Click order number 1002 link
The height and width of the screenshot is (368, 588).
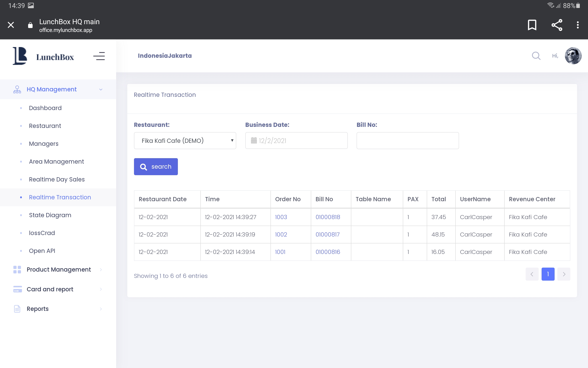pyautogui.click(x=281, y=234)
